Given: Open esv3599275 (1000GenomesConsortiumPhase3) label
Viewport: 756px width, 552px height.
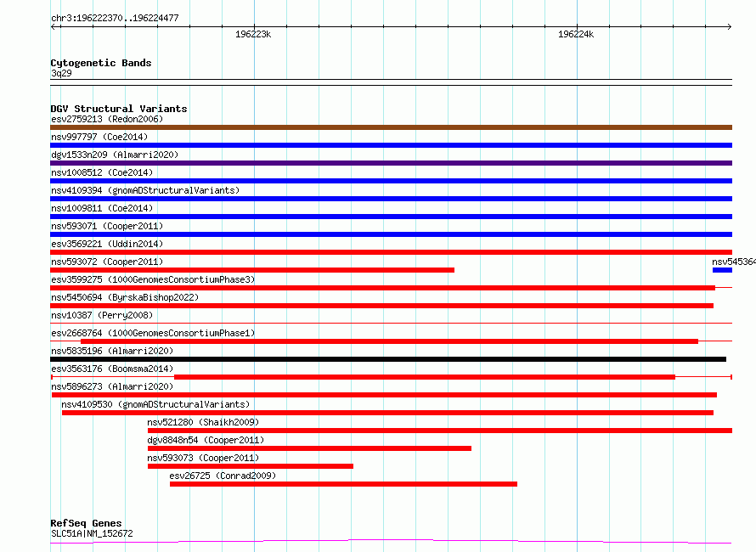Looking at the screenshot, I should [x=153, y=279].
